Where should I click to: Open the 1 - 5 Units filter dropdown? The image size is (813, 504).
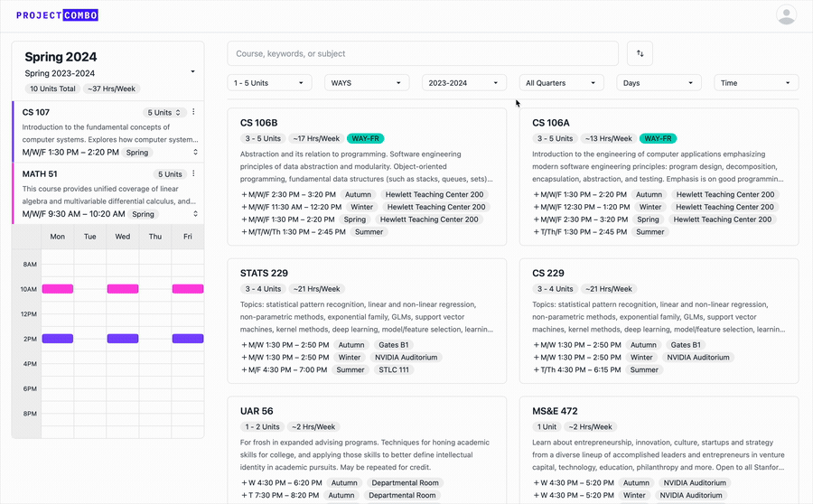269,83
